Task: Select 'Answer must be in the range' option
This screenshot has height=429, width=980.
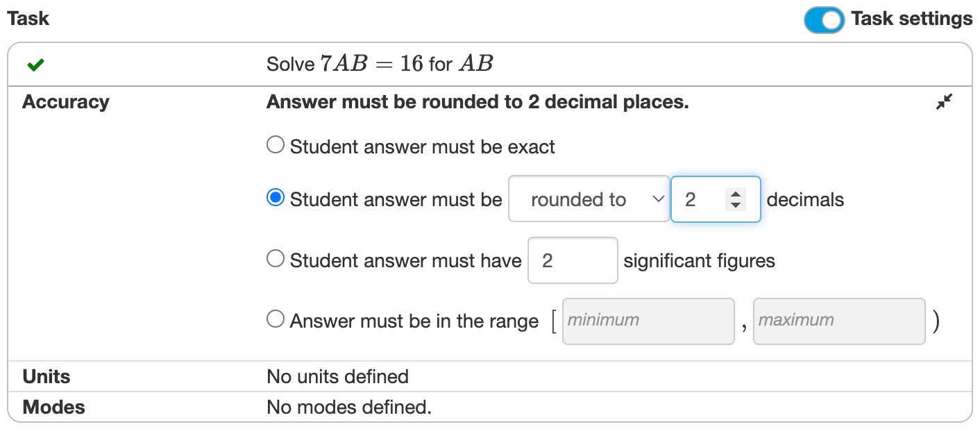Action: click(x=276, y=319)
